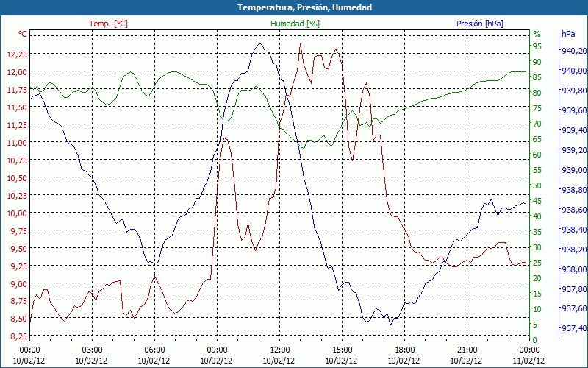Click the '9,25' temperature axis value
Viewport: 588px width, 368px height.
[x=19, y=266]
